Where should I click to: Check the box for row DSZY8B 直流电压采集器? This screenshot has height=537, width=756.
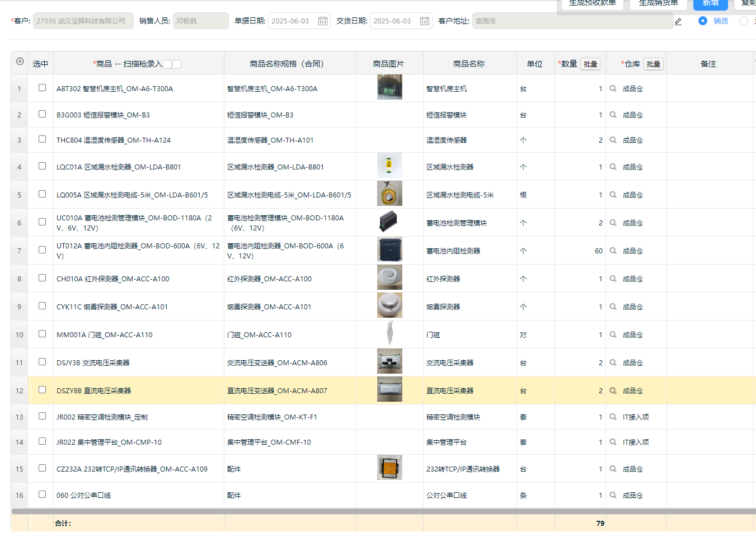point(42,390)
